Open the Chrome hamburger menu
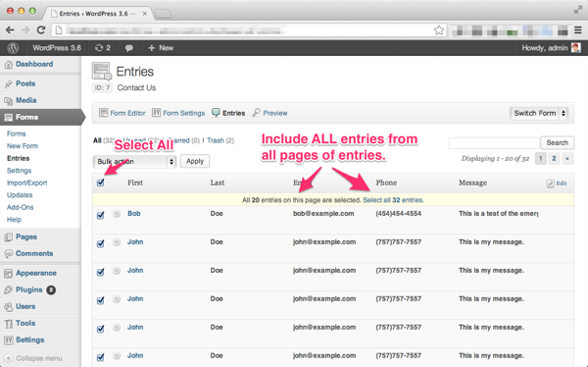Viewport: 588px width, 367px height. tap(578, 30)
